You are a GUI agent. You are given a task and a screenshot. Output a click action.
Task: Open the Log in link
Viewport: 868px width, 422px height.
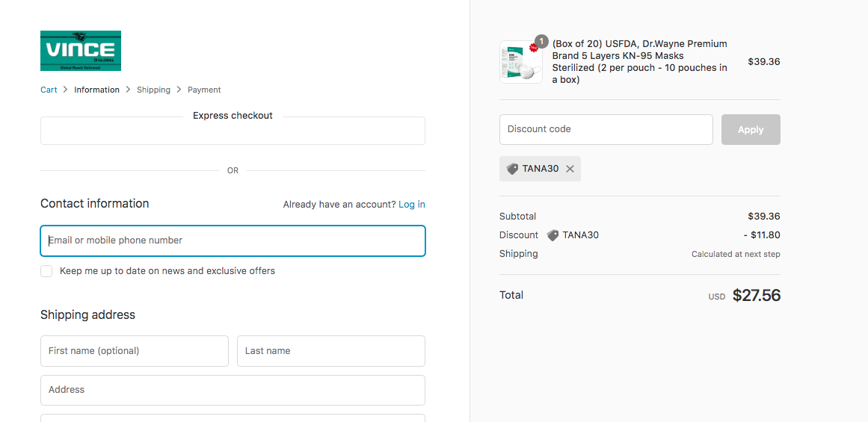411,205
